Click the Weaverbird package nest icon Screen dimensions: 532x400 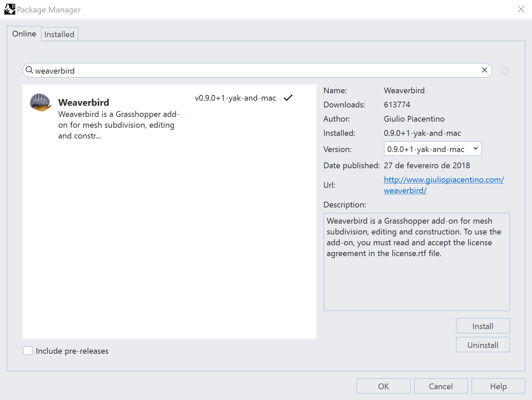41,102
